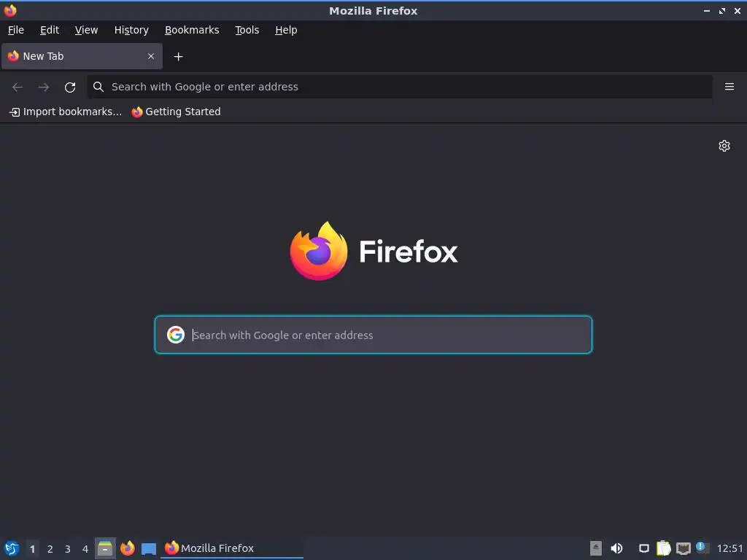This screenshot has height=560, width=747.
Task: Focus the center page search field
Action: click(373, 335)
